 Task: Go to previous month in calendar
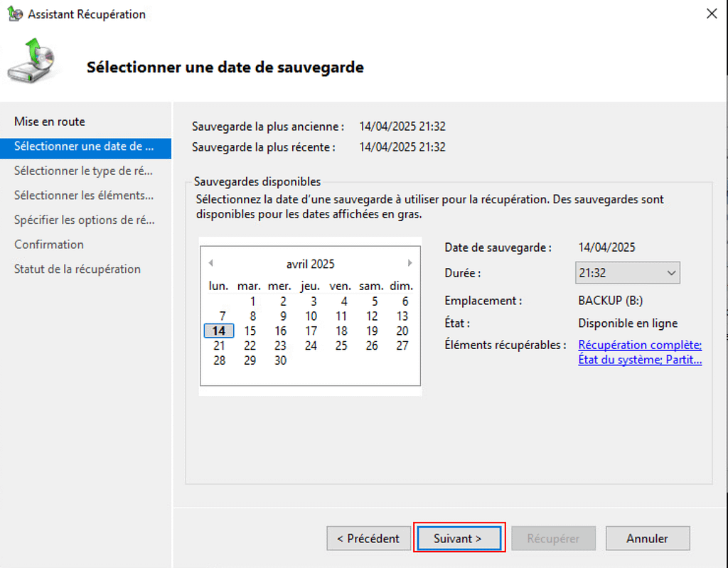click(x=210, y=263)
